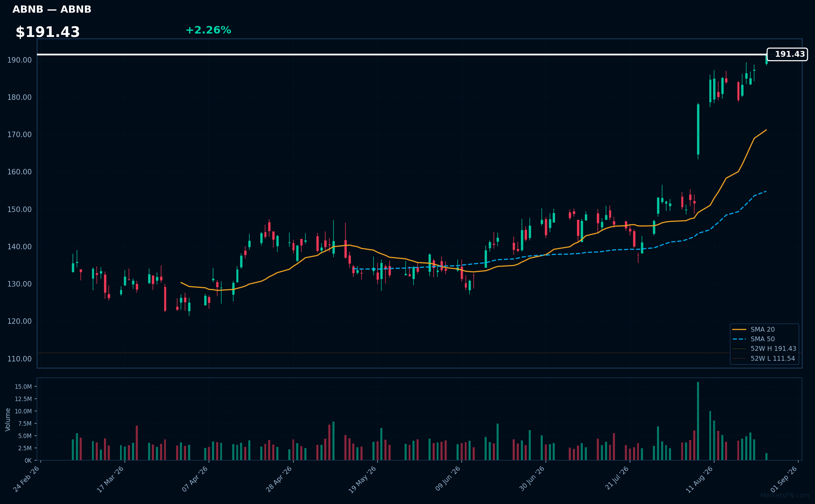This screenshot has height=504, width=815.
Task: Click the 140.00 price axis label
Action: pos(19,247)
